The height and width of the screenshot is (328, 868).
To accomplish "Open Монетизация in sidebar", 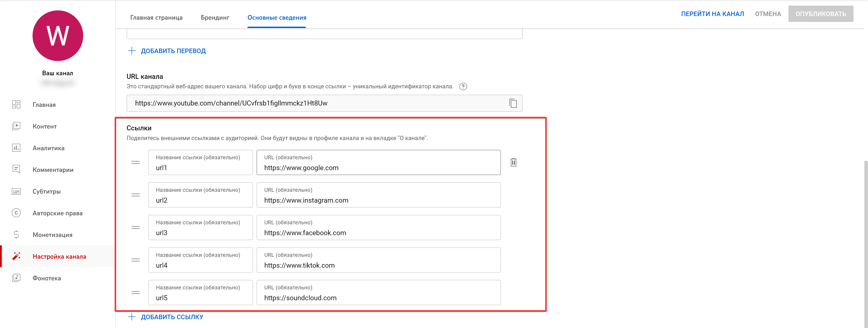I will 52,235.
